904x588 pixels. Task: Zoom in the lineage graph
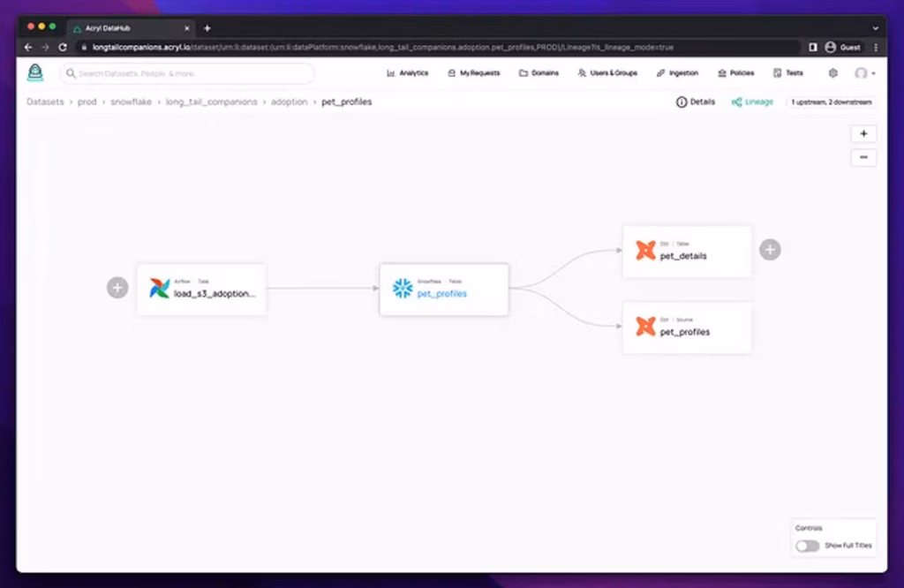point(863,133)
